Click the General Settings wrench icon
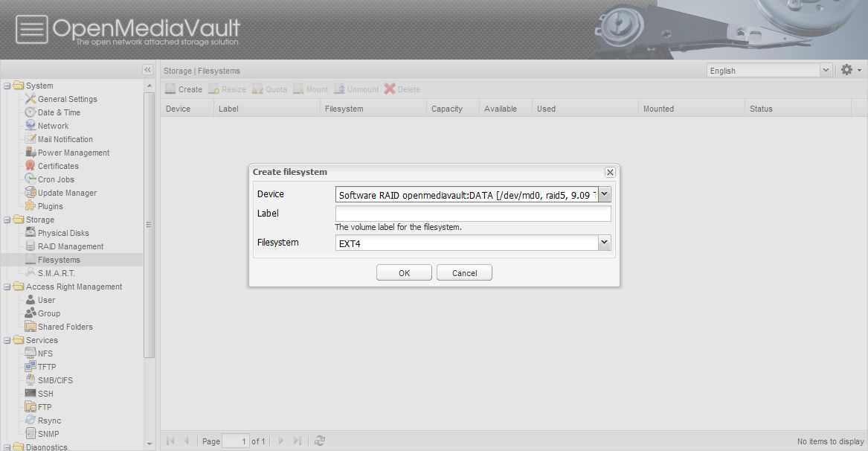This screenshot has width=868, height=451. coord(30,99)
